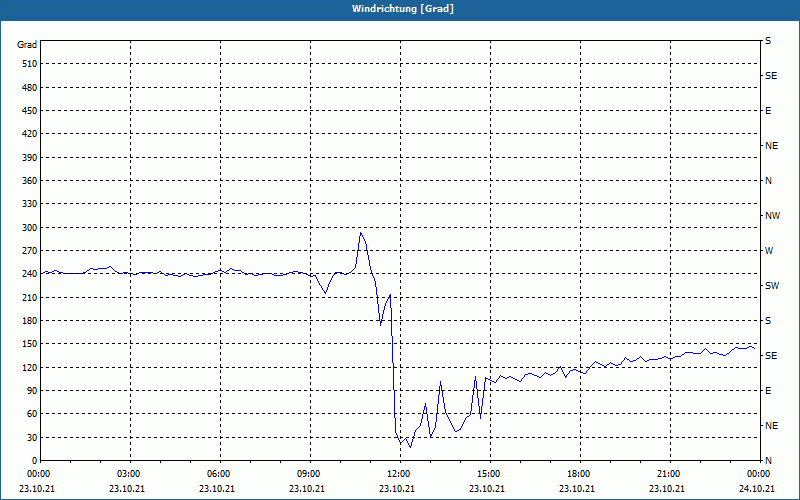Click the Windrichtung [Grad] chart title

pyautogui.click(x=403, y=9)
